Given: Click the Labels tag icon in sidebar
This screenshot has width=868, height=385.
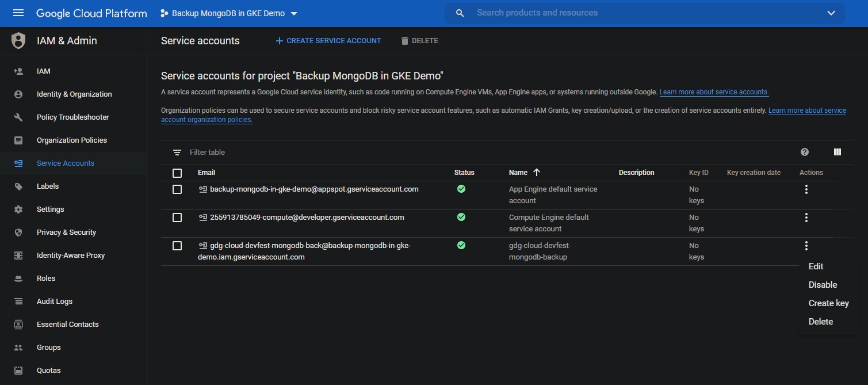Looking at the screenshot, I should click(18, 186).
